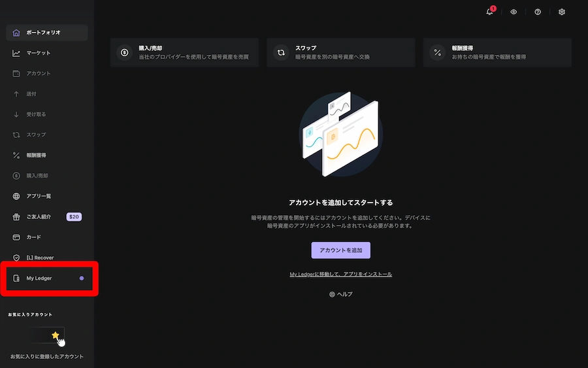
Task: Open help question mark icon
Action: click(538, 12)
